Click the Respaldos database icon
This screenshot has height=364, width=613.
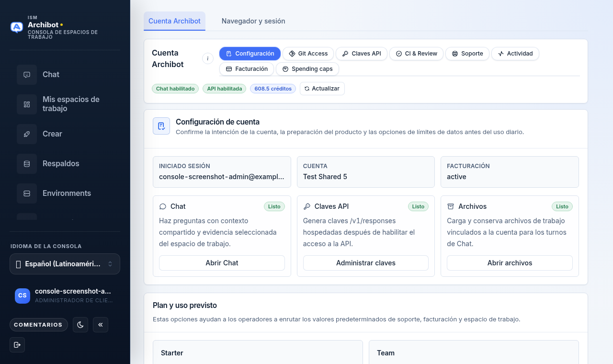point(27,164)
